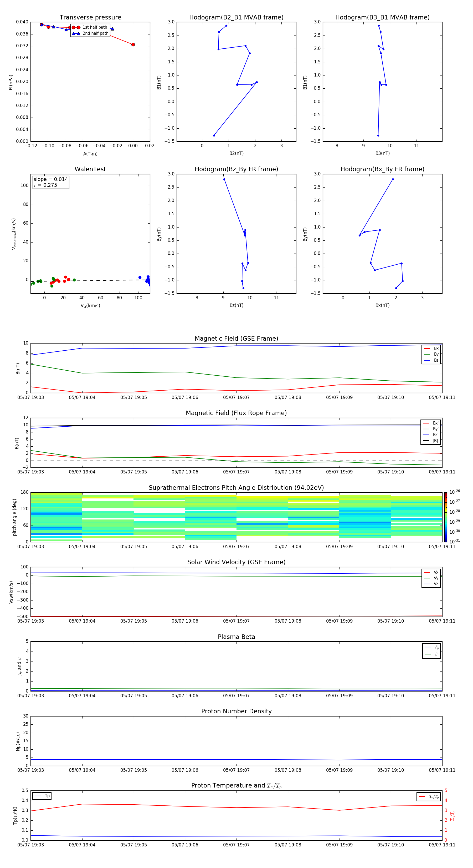Click the topmost point of Bx_By hodogram
The height and width of the screenshot is (868, 473).
click(x=393, y=179)
